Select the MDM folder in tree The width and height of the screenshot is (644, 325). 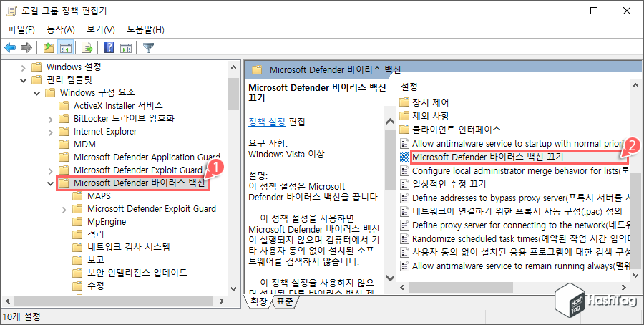pos(84,144)
